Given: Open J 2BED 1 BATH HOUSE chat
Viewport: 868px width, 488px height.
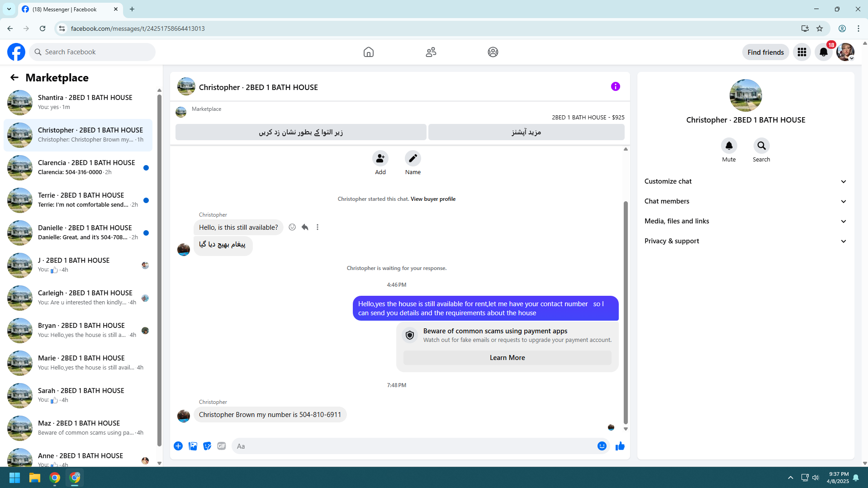Looking at the screenshot, I should 78,265.
